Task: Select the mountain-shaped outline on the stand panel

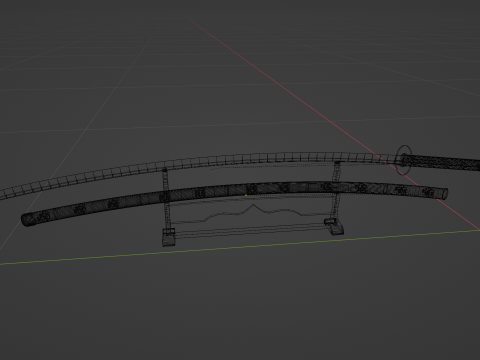Action: (x=253, y=213)
